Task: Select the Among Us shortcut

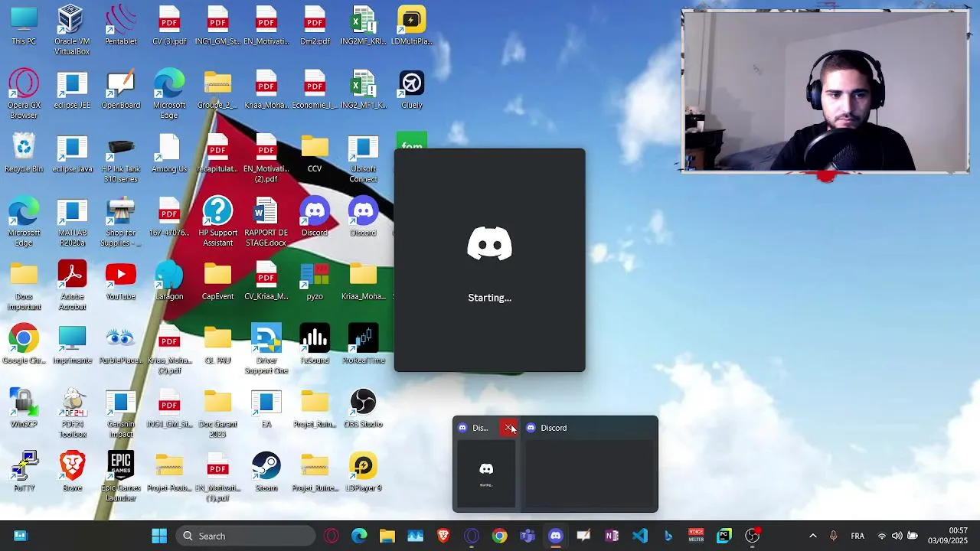Action: click(169, 153)
